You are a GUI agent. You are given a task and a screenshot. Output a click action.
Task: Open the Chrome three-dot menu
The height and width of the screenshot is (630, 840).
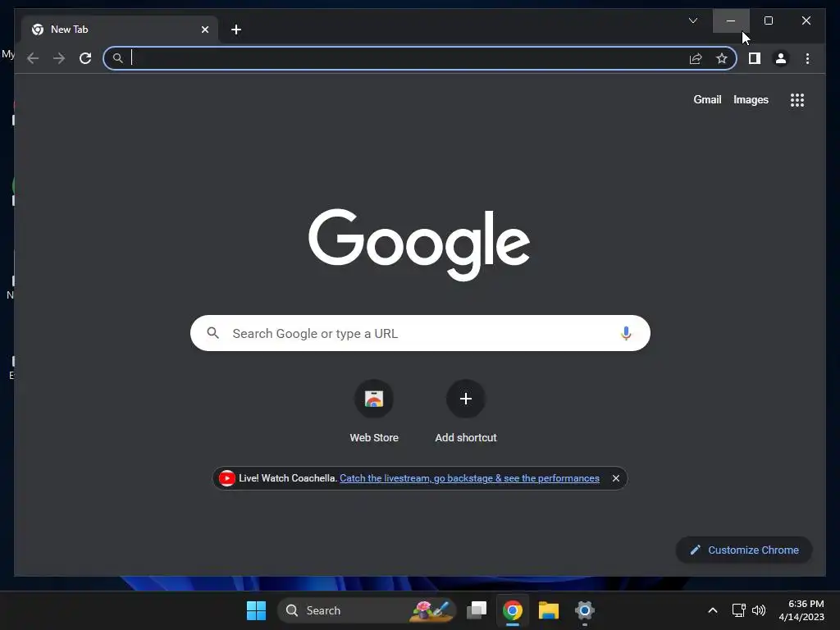click(807, 58)
